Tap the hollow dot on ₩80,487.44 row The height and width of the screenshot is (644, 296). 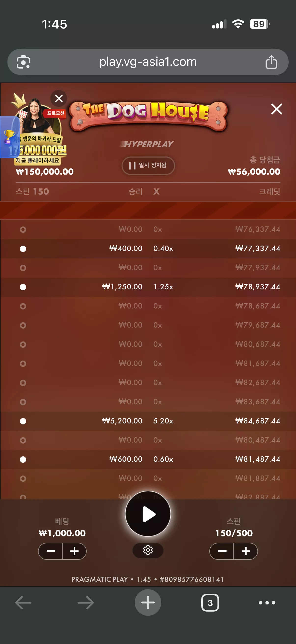tap(23, 440)
